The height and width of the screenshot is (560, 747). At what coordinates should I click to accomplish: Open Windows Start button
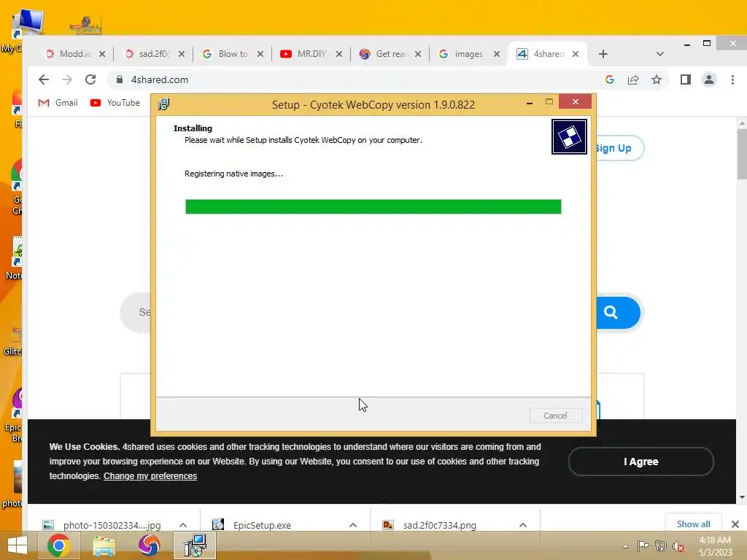(18, 545)
